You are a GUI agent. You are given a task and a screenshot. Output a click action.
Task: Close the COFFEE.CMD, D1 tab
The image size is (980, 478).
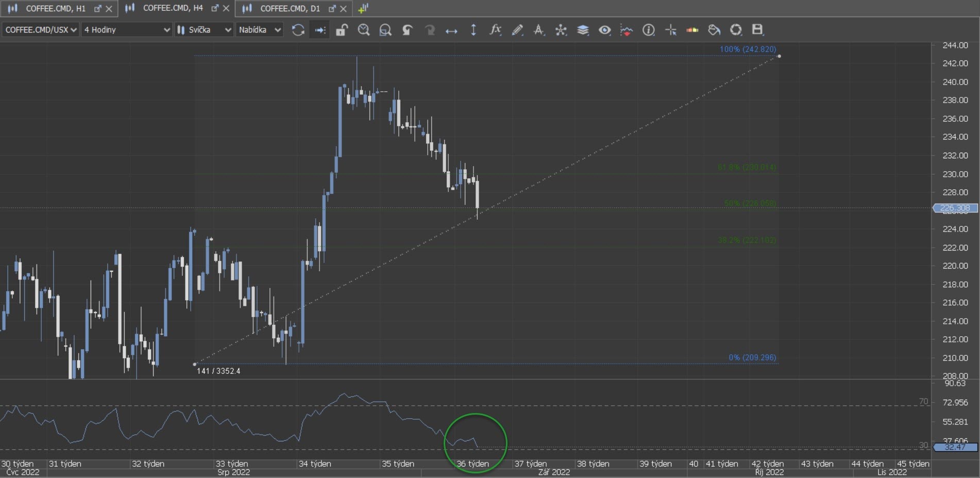[343, 9]
